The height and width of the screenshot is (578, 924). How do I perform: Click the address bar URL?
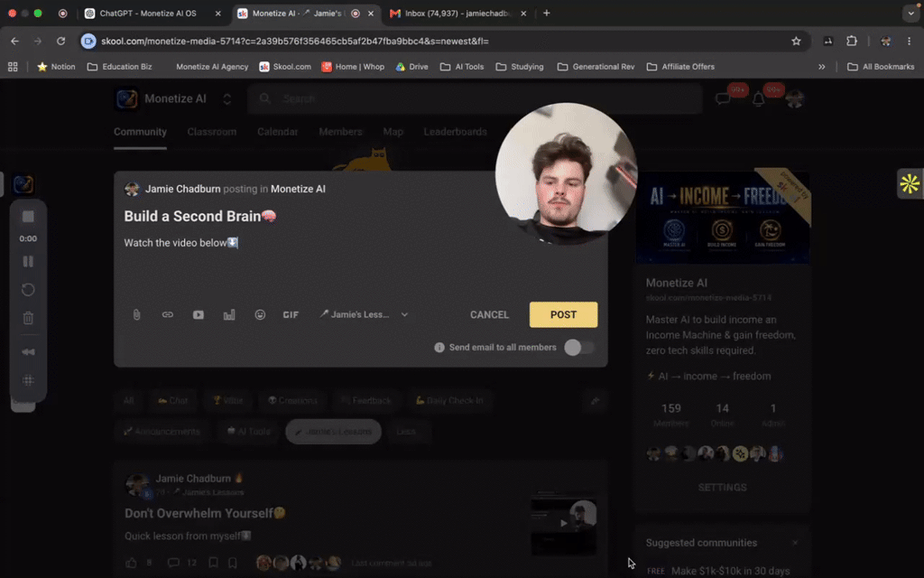point(295,41)
